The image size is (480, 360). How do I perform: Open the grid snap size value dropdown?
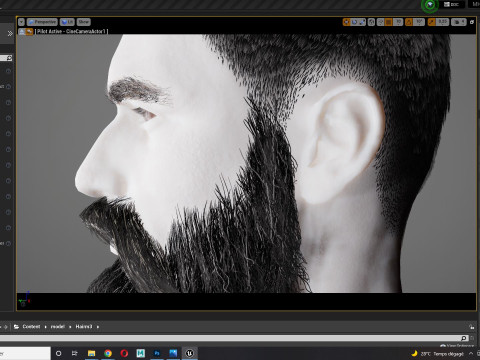pyautogui.click(x=398, y=22)
